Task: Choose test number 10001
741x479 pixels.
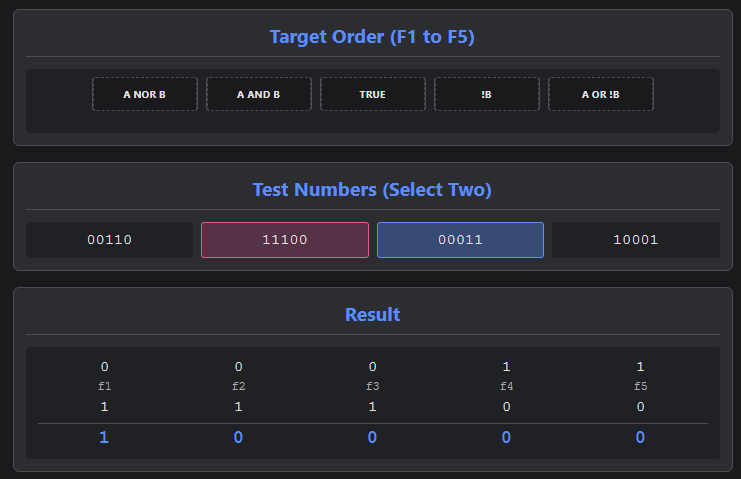Action: (x=636, y=240)
